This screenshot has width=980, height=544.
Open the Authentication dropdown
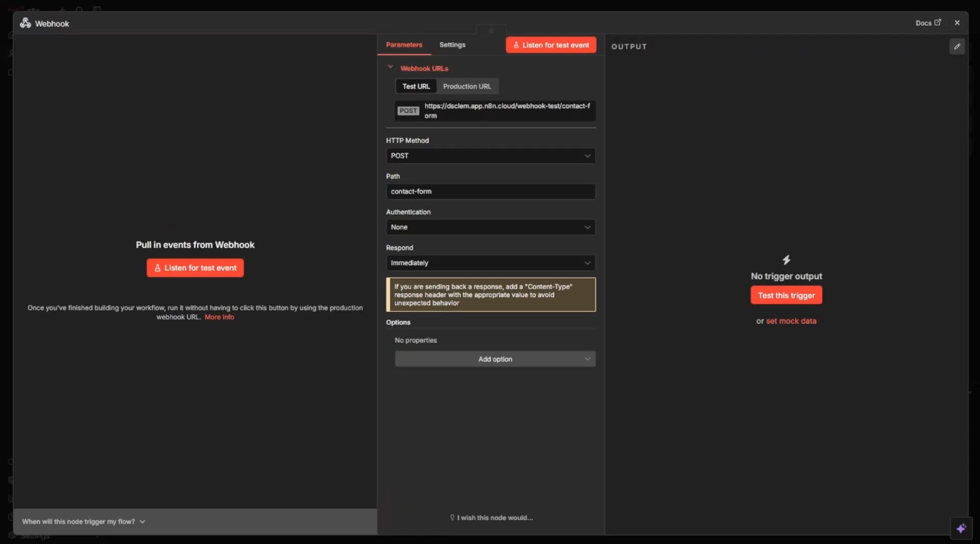click(x=490, y=227)
